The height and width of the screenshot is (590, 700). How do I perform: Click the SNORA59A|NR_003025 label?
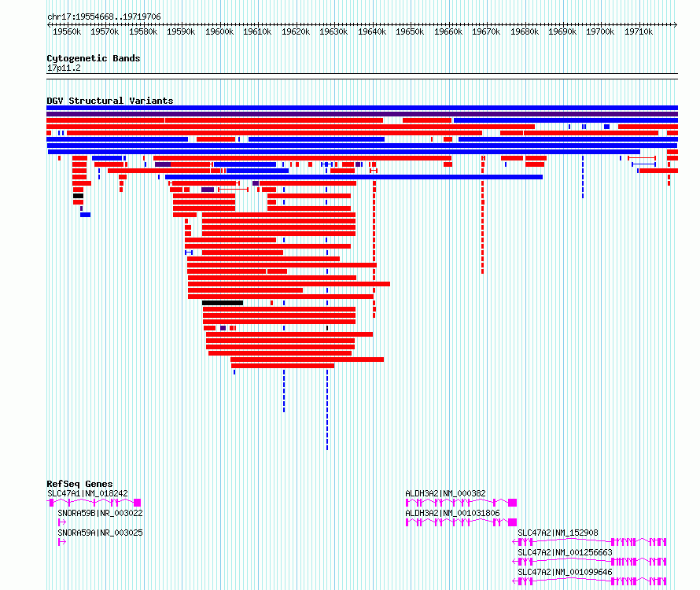[x=101, y=533]
